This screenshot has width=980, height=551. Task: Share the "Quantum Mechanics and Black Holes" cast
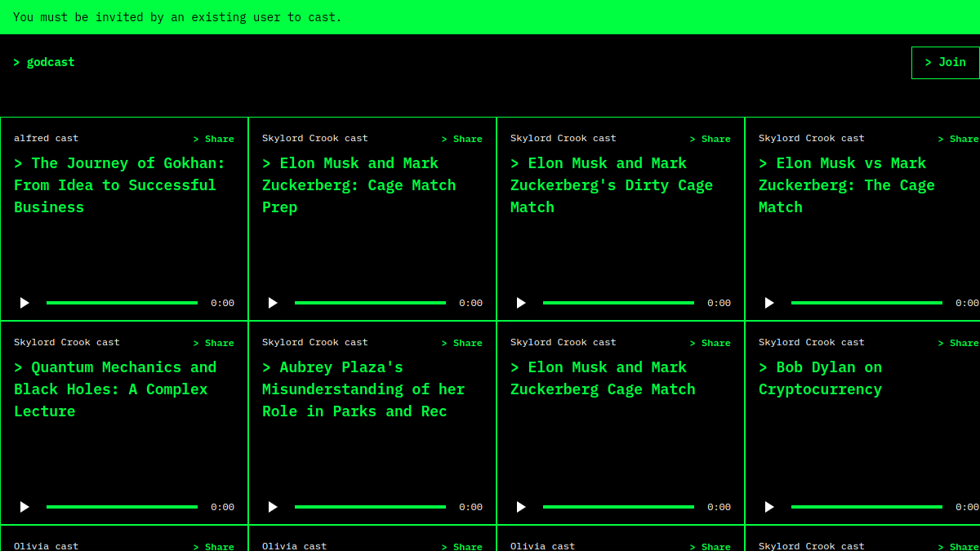[x=214, y=343]
